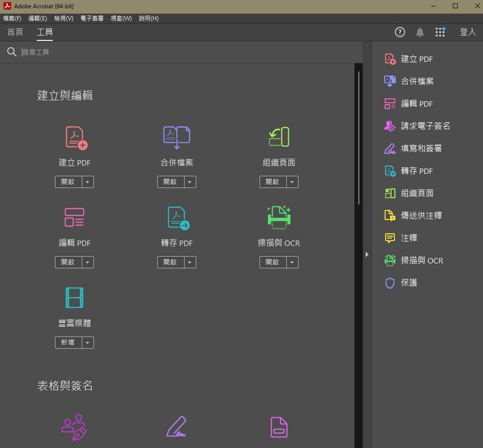
Task: Click the 組織頁面 icon in main panel
Action: (279, 137)
